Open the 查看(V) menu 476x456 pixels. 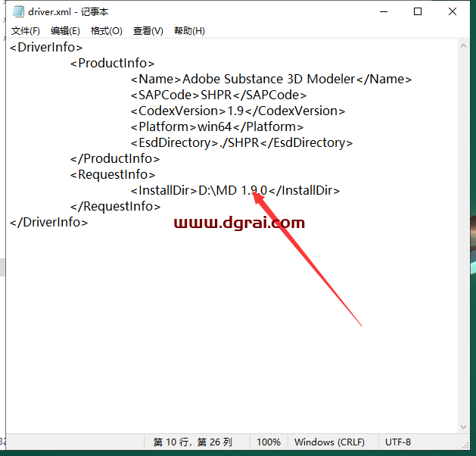click(148, 31)
